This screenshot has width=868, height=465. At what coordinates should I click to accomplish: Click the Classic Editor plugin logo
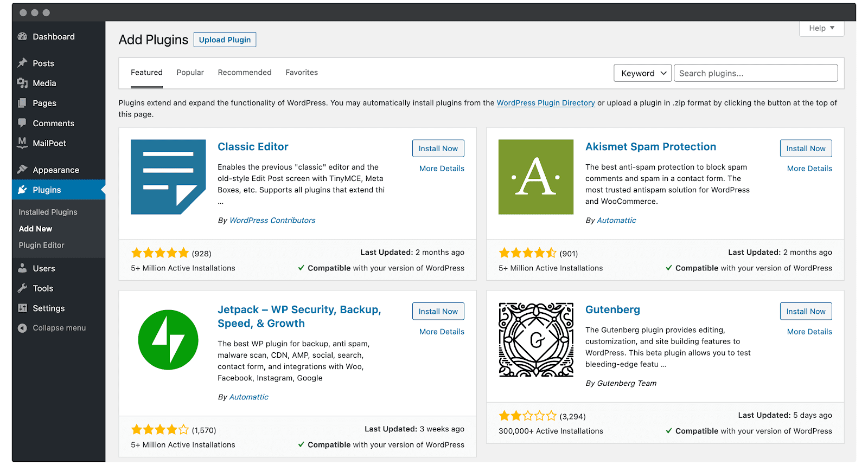[168, 177]
